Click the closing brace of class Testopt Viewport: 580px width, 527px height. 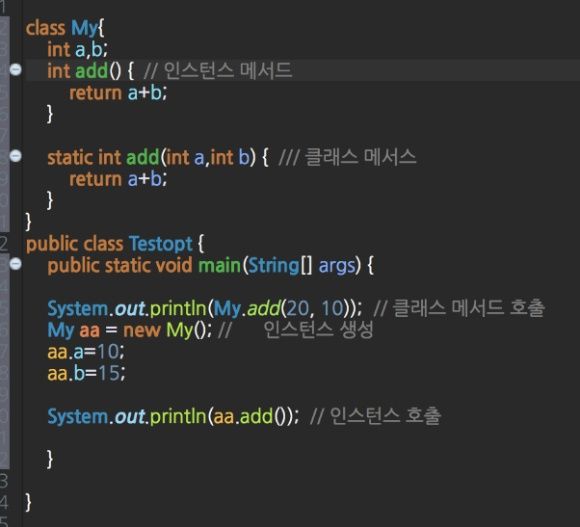[x=28, y=503]
